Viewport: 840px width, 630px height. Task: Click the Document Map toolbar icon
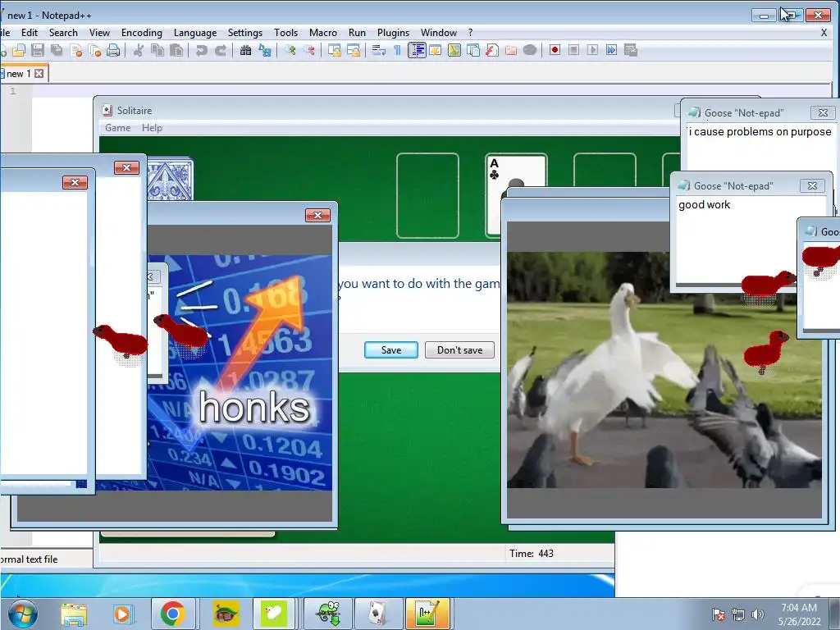click(x=454, y=50)
